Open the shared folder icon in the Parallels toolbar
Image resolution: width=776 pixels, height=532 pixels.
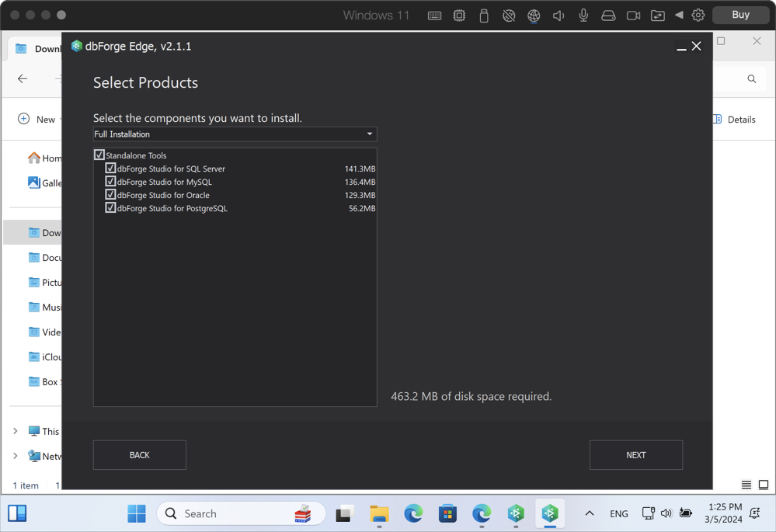(x=658, y=16)
